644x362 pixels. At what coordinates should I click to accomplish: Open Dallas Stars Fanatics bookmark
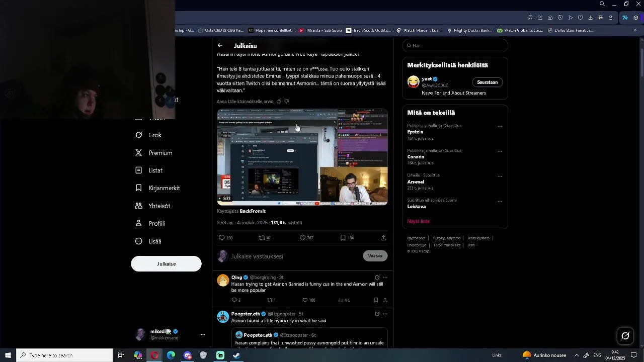pos(570,30)
